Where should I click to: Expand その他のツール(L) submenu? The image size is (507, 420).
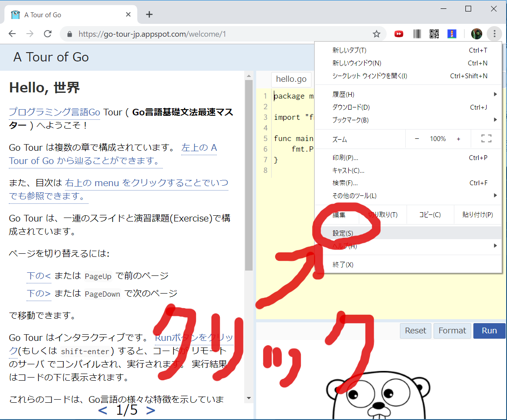click(x=408, y=195)
